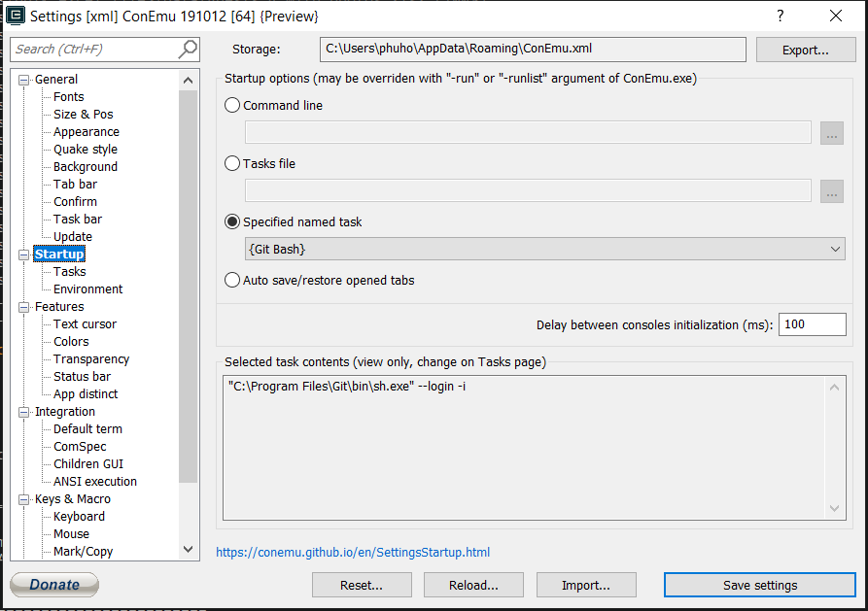Open the Tasks settings page

point(69,272)
